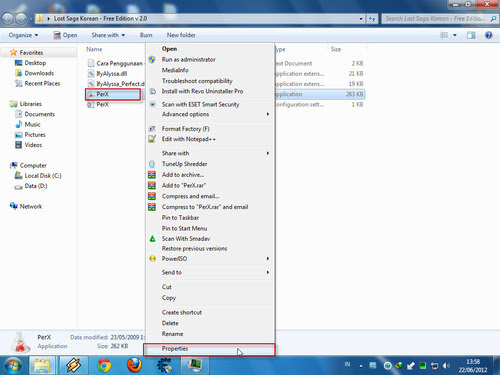Open Firefox from the taskbar
Image resolution: width=500 pixels, height=375 pixels.
coord(134,365)
